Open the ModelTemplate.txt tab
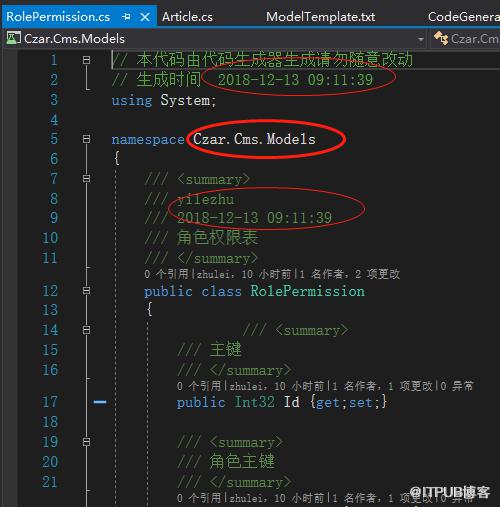 pyautogui.click(x=320, y=17)
